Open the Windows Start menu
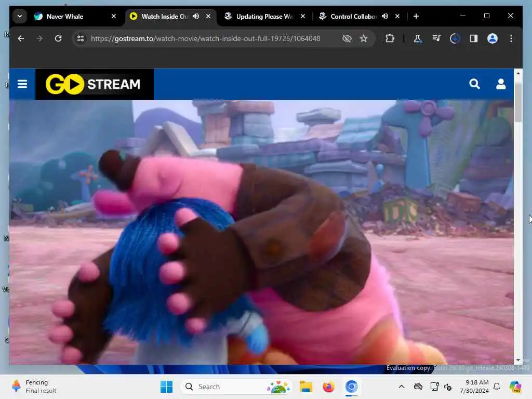This screenshot has height=399, width=532. [166, 387]
